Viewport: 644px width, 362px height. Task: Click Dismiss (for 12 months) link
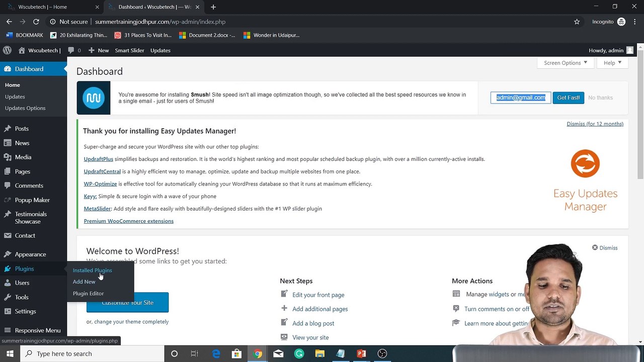(595, 124)
